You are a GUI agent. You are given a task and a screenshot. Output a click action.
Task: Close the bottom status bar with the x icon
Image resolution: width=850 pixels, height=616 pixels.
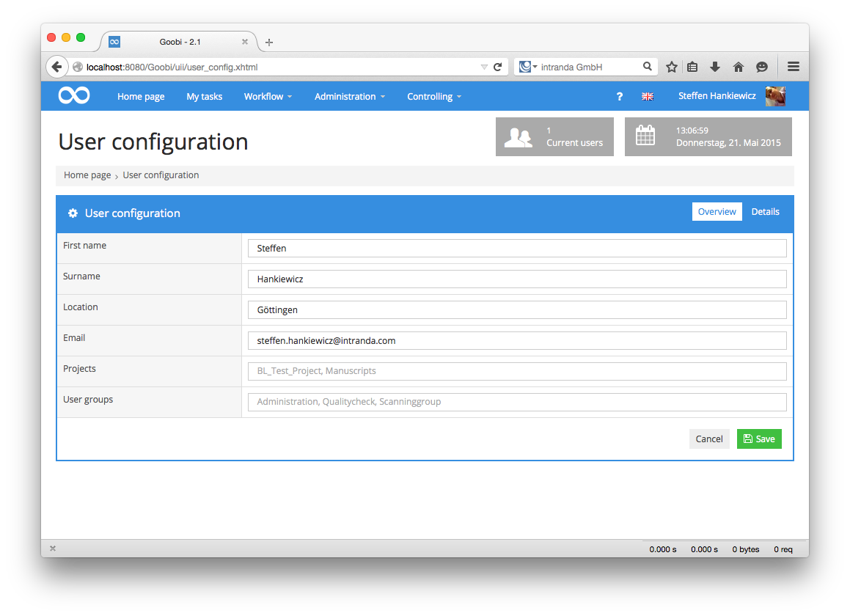(x=53, y=549)
